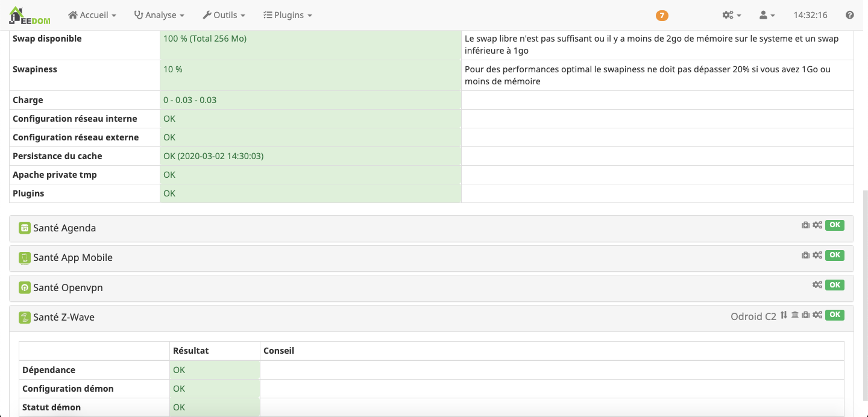Open the Plugins menu
Screen dimensions: 868x417
tap(288, 15)
